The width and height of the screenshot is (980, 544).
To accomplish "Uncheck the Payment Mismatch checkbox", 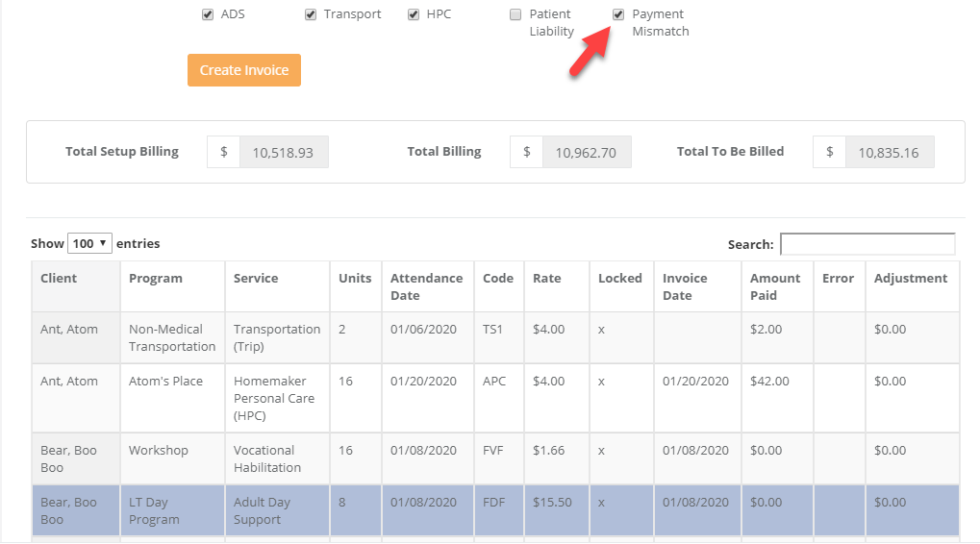I will point(618,14).
